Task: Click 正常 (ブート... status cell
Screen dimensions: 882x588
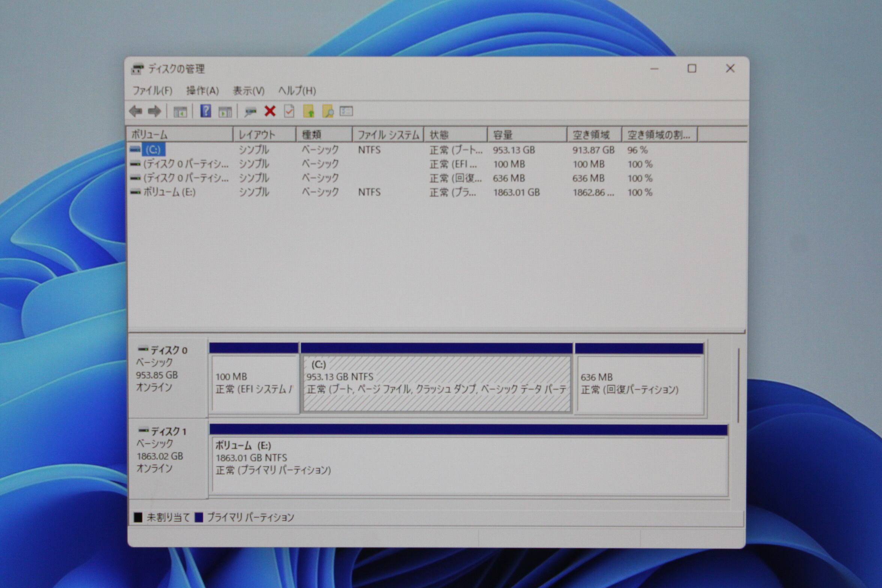Action: [x=456, y=150]
